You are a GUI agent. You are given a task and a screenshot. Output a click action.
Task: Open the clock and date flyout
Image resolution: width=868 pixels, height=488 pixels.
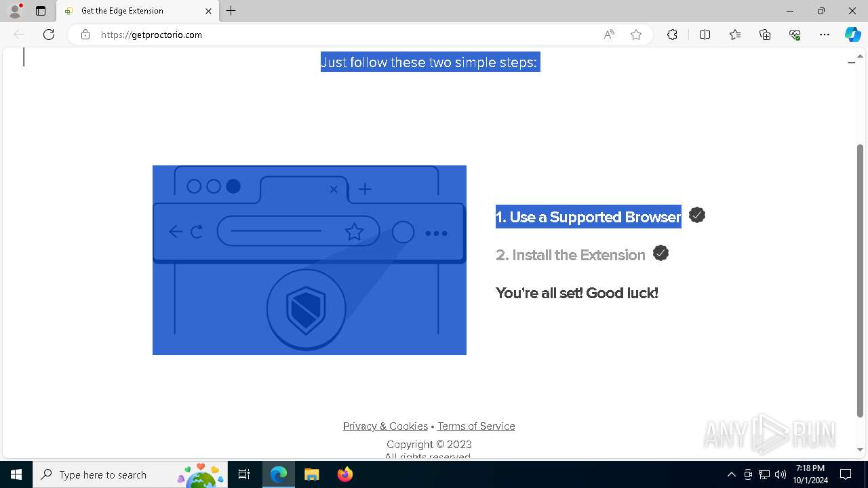[810, 474]
